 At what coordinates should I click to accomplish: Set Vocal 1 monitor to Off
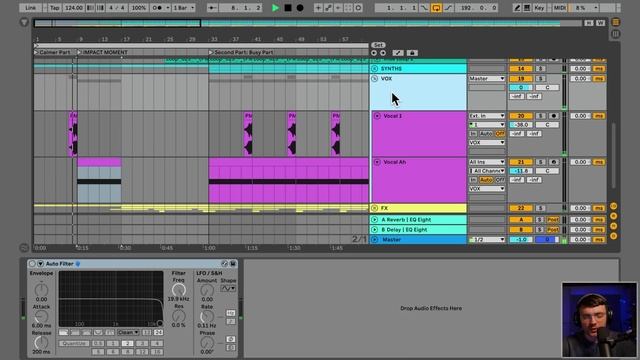[x=500, y=133]
